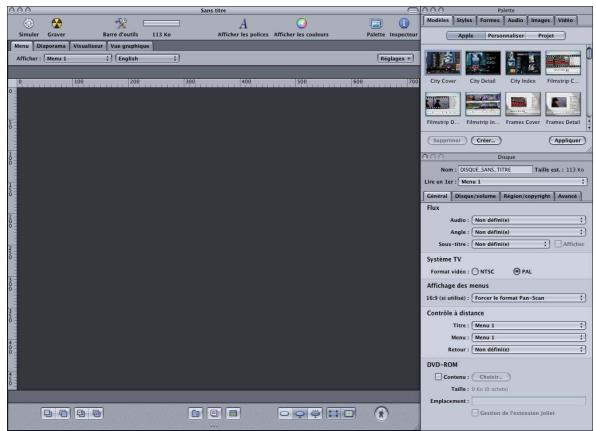Open the Vidéo palette tab
The image size is (596, 431).
(565, 20)
